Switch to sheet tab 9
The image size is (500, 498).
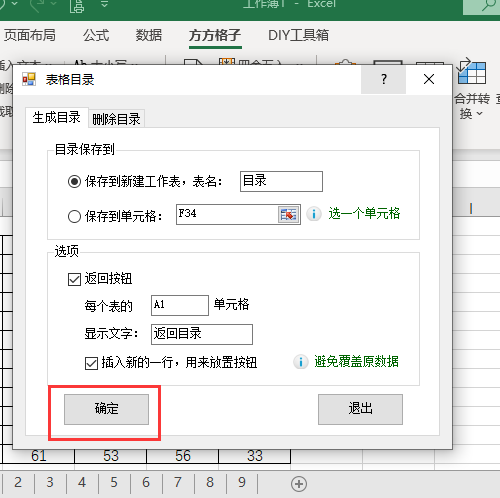pyautogui.click(x=242, y=482)
